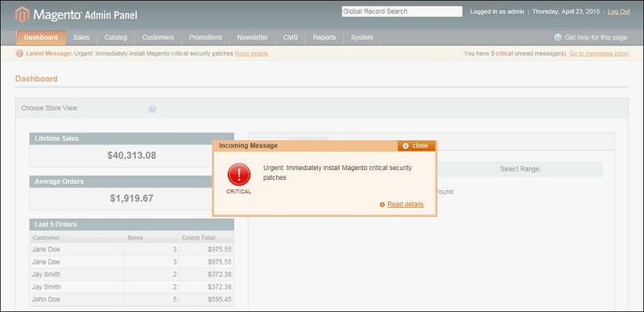Go to messages inbox link

[x=599, y=53]
